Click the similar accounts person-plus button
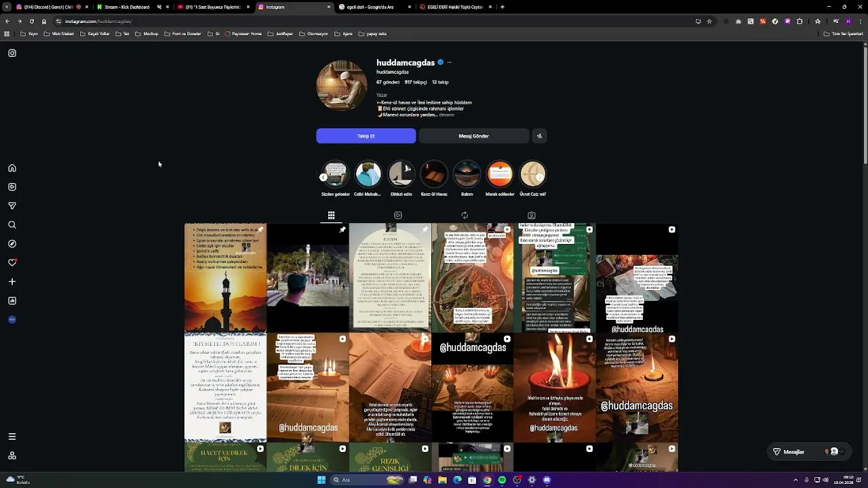Screen dimensions: 868x488 point(539,136)
